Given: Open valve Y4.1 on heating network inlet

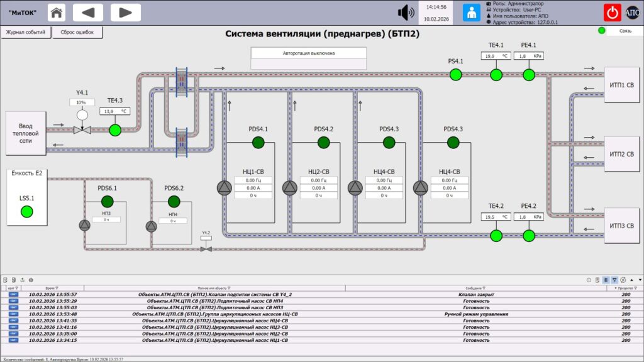Looking at the screenshot, I should [x=82, y=129].
